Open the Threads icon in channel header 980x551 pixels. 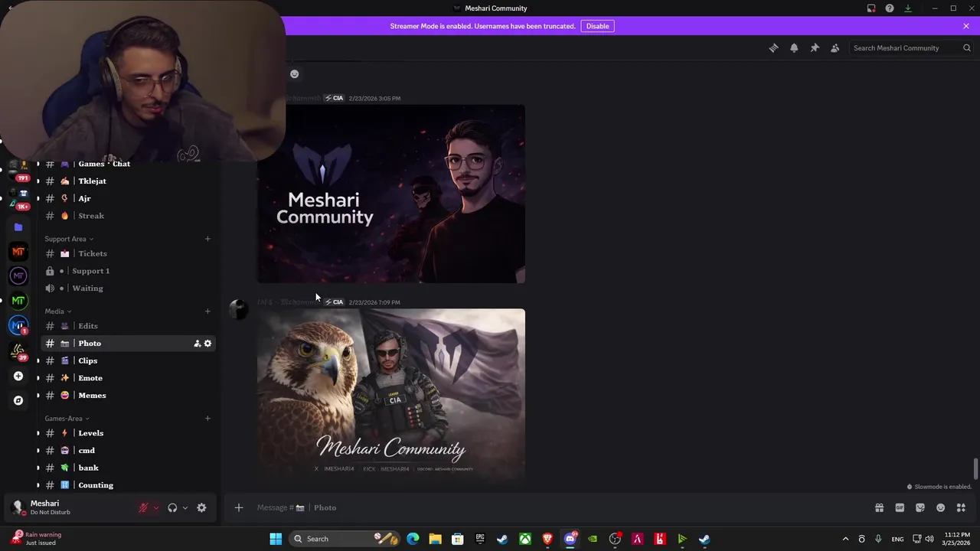pyautogui.click(x=773, y=47)
